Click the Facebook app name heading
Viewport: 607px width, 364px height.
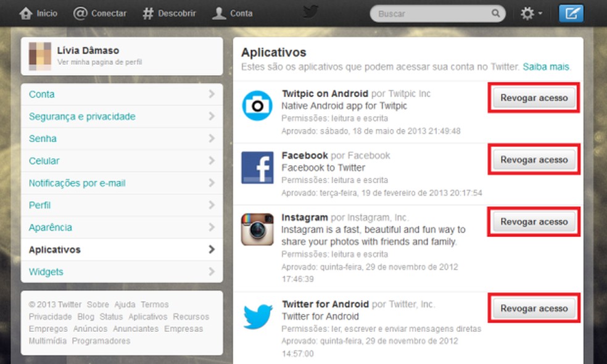(x=305, y=155)
